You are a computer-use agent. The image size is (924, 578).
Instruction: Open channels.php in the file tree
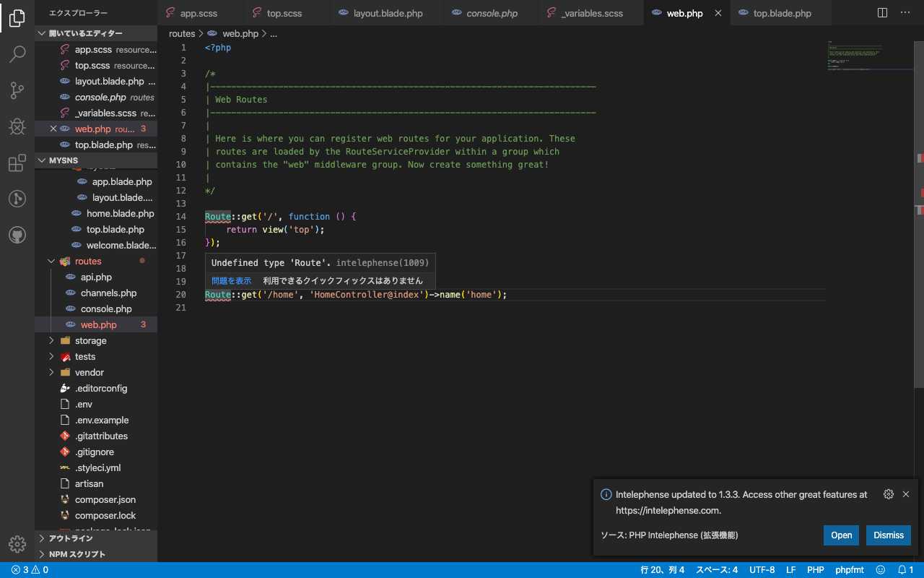(96, 293)
